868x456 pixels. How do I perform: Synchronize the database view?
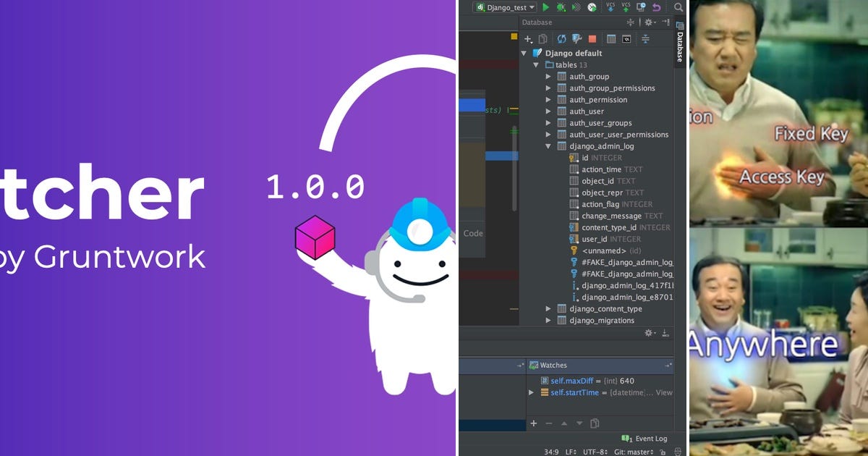(x=561, y=38)
